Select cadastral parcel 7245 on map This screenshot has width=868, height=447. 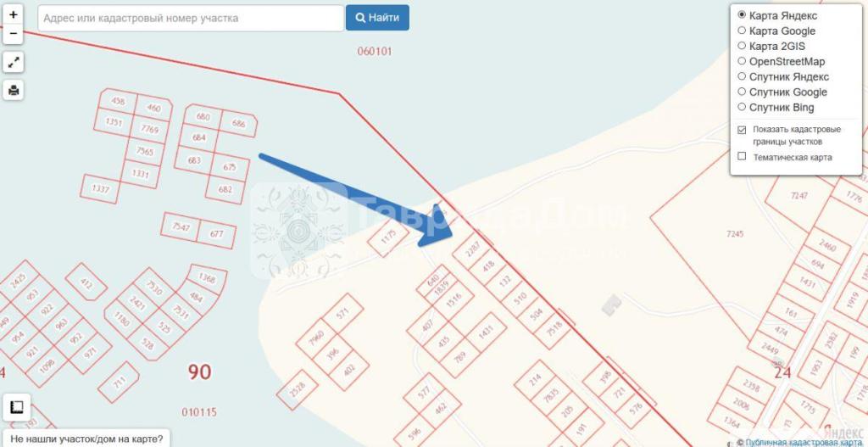735,234
